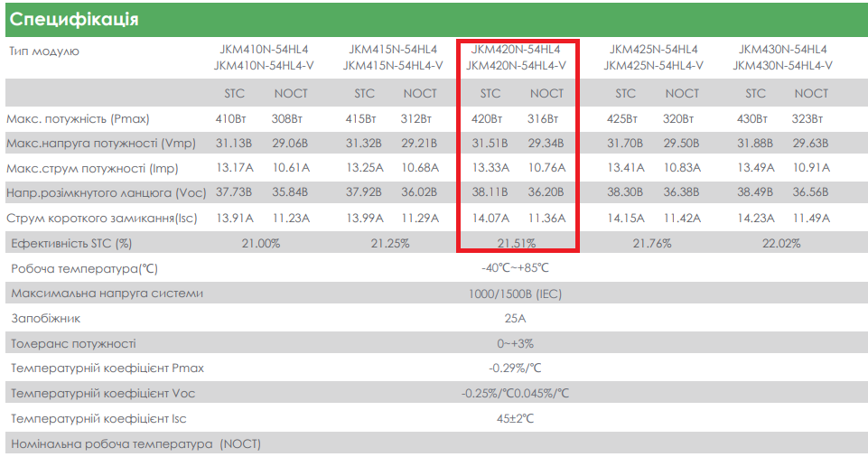Click the Тип модулю row label
868x457 pixels.
pos(44,51)
